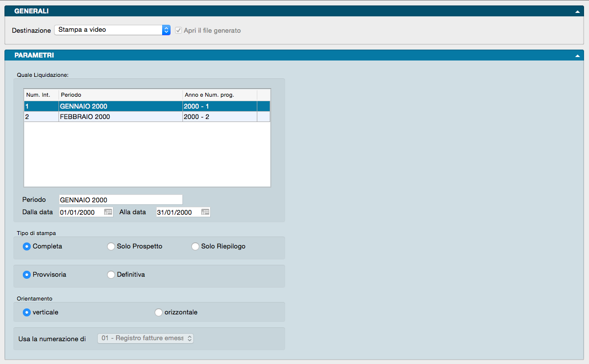Click the Dalla data date field
The height and width of the screenshot is (364, 589).
click(80, 212)
